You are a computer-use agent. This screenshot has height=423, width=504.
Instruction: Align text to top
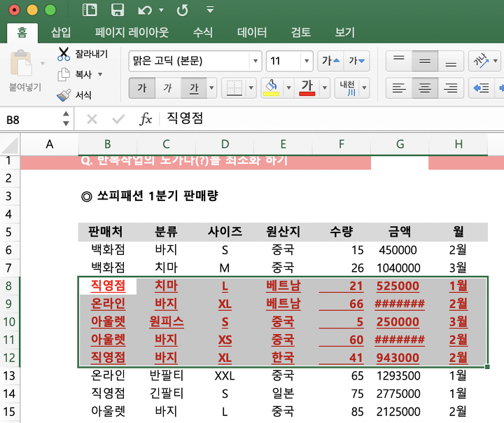click(399, 61)
